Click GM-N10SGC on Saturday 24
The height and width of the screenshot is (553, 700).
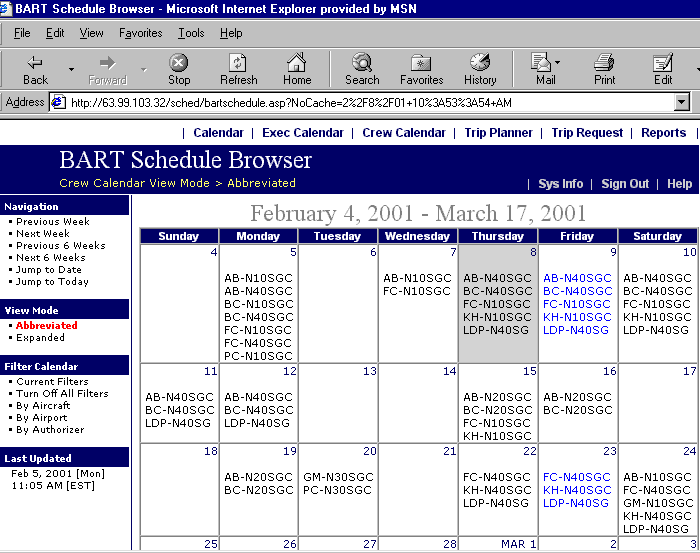click(658, 503)
